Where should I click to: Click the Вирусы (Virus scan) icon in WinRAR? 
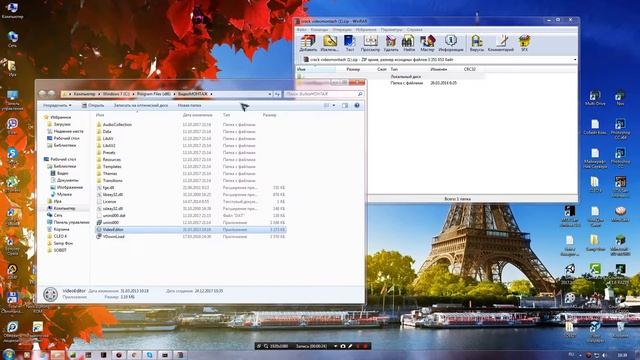coord(477,43)
